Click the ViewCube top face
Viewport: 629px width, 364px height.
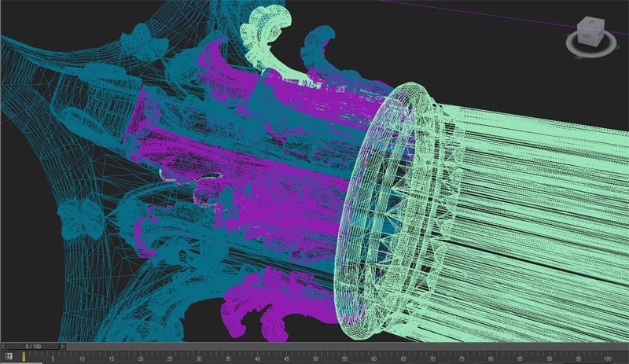[590, 24]
